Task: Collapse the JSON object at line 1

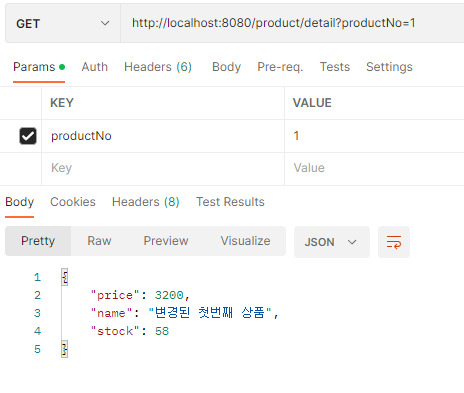Action: click(65, 277)
